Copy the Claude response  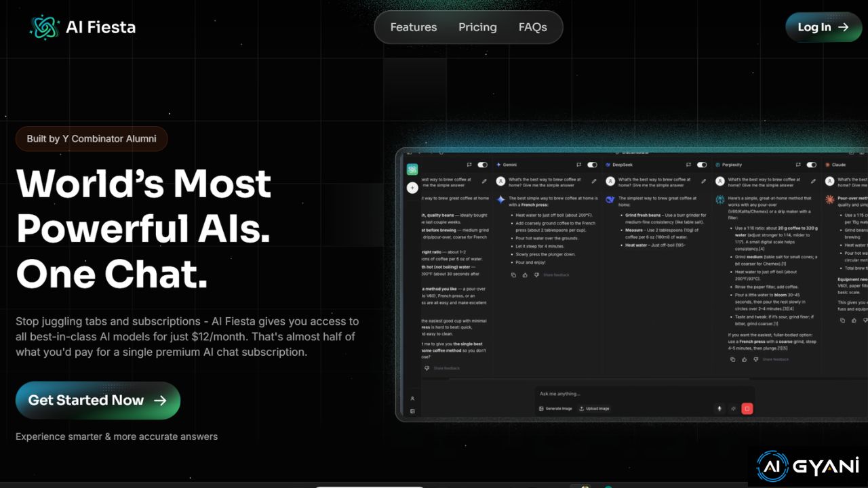click(842, 320)
